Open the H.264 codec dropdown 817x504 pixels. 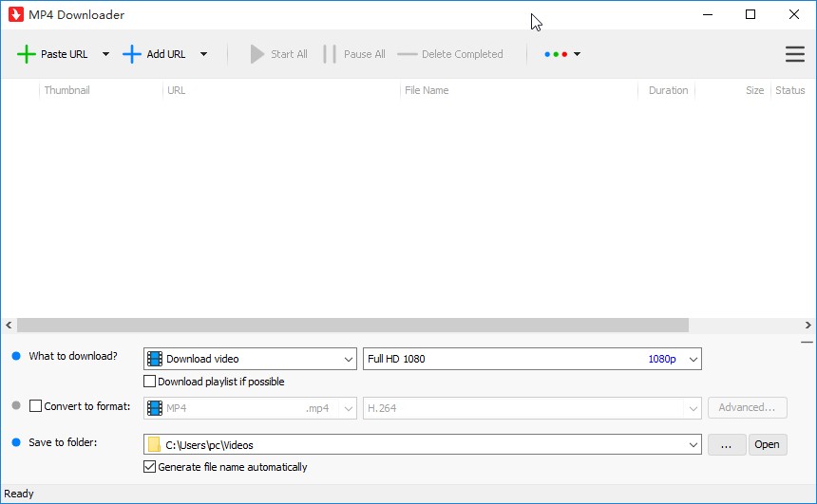point(532,408)
